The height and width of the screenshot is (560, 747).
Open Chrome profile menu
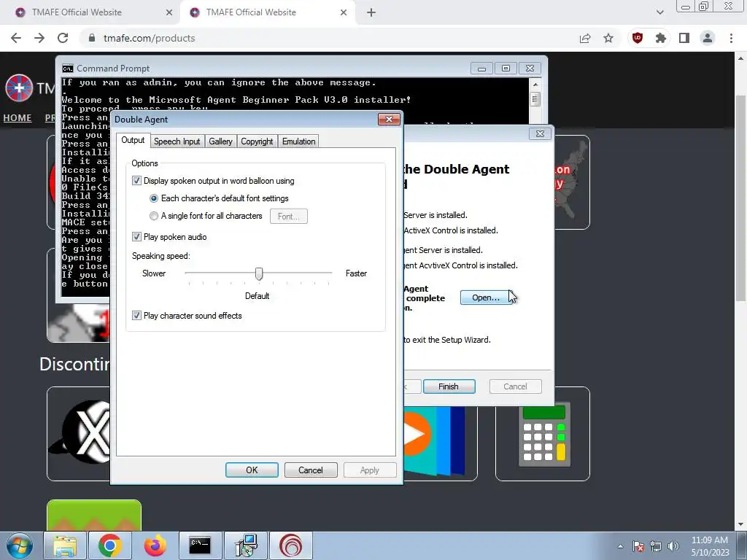(x=708, y=38)
